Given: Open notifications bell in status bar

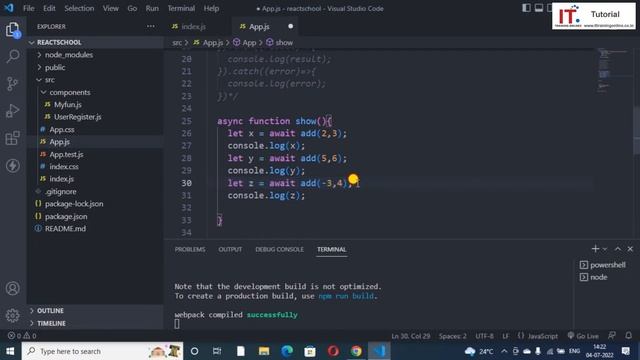Looking at the screenshot, I should [629, 336].
